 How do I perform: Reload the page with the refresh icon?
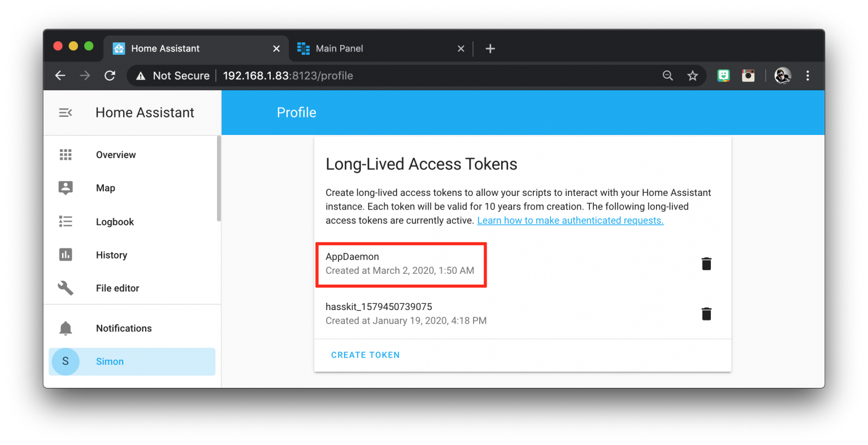pyautogui.click(x=110, y=76)
